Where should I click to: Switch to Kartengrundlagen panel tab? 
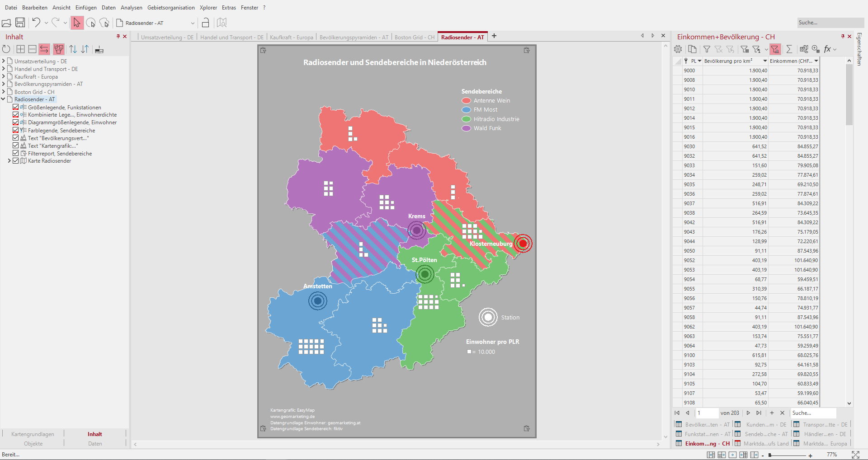pos(33,434)
